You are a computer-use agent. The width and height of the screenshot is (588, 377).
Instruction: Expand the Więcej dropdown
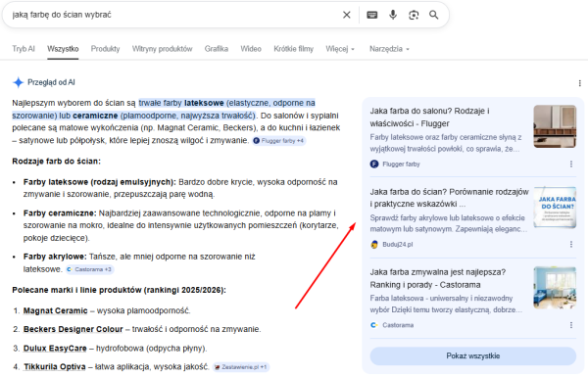coord(340,49)
